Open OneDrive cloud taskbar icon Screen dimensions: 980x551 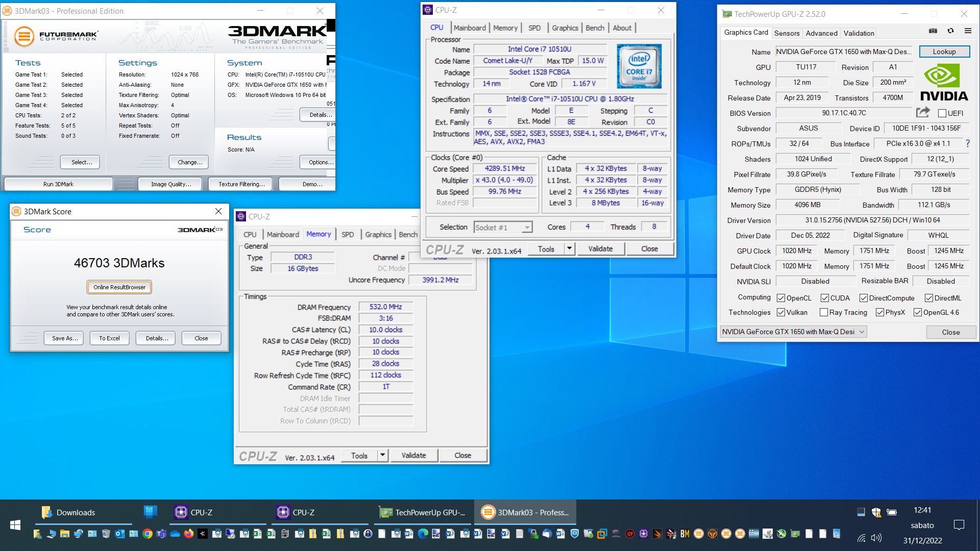175,534
